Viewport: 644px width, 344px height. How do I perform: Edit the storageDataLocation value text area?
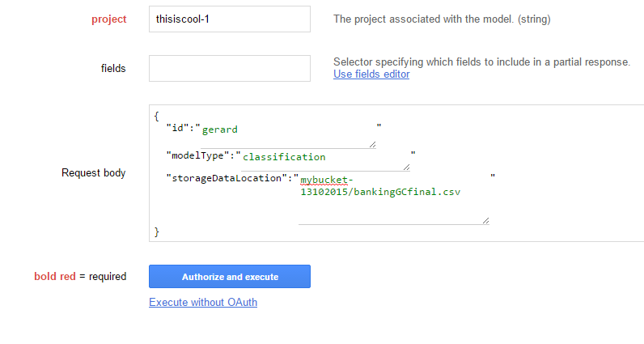click(x=394, y=199)
